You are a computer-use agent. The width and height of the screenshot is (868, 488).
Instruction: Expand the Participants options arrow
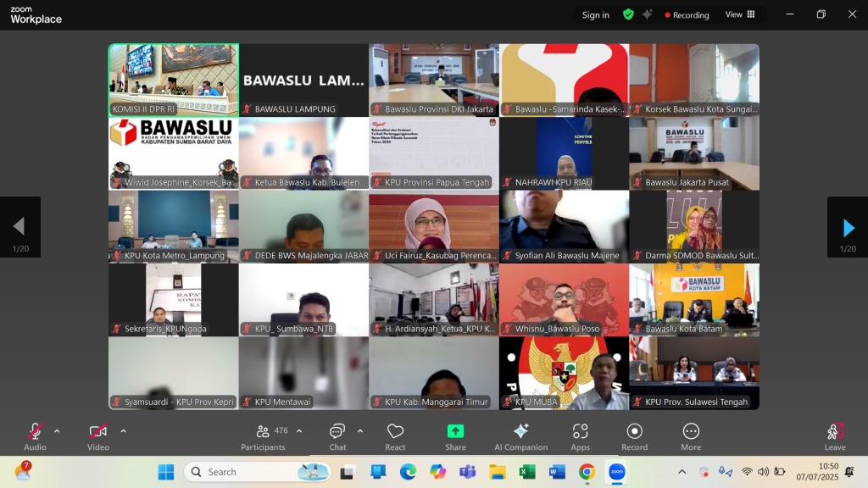point(299,431)
